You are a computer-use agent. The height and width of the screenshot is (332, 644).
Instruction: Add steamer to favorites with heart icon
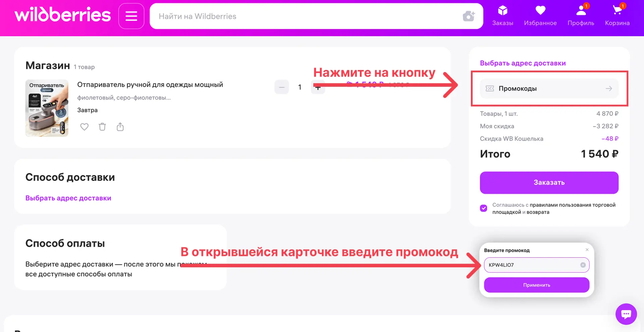pyautogui.click(x=85, y=127)
